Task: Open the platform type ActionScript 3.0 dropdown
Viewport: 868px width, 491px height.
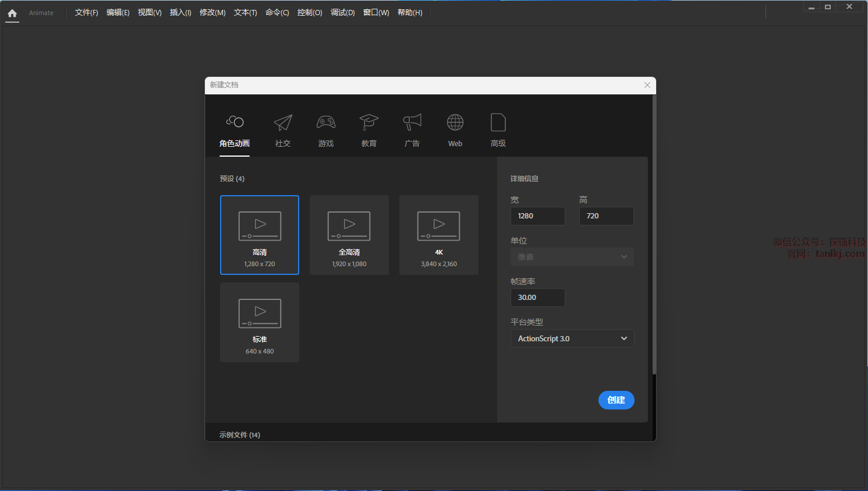Action: 572,338
